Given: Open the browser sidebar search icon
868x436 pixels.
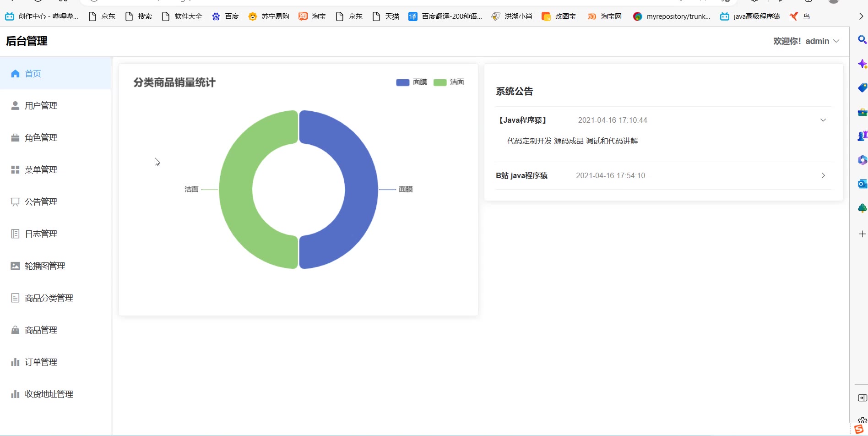Looking at the screenshot, I should click(862, 40).
